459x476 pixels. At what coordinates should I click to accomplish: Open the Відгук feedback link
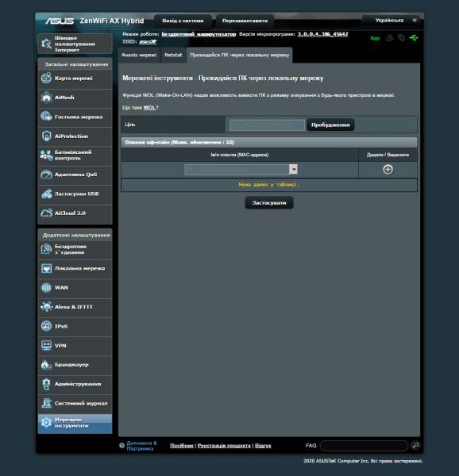pyautogui.click(x=263, y=445)
